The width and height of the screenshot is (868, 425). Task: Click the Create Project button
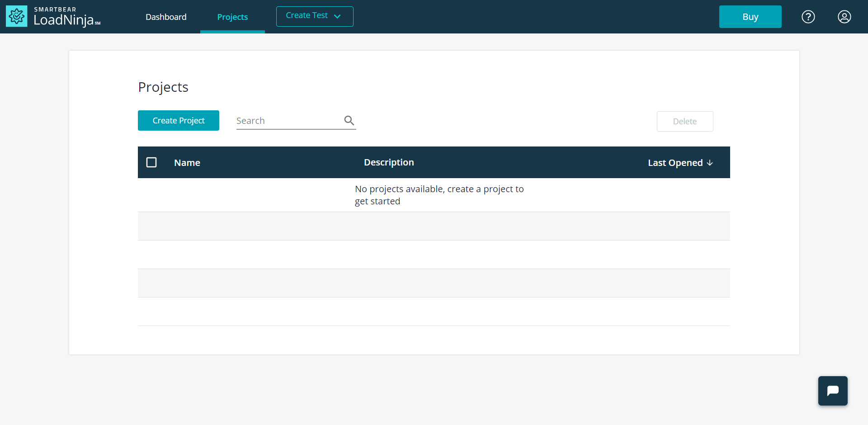pos(178,120)
